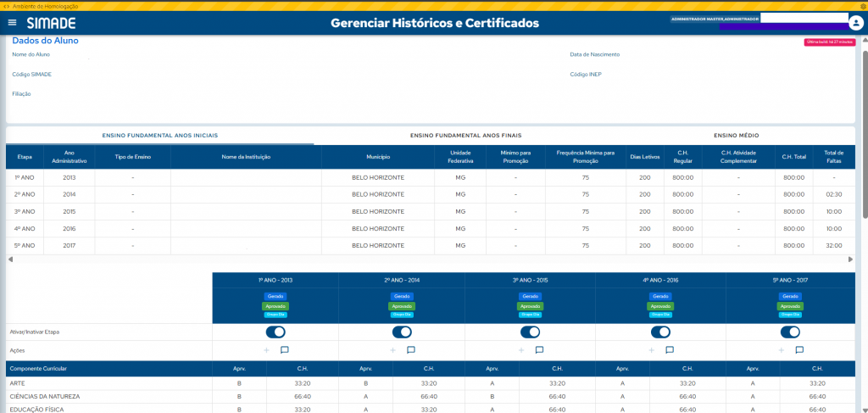868x413 pixels.
Task: Select the Ensino Fundamental Anos Iniciais tab
Action: point(160,136)
